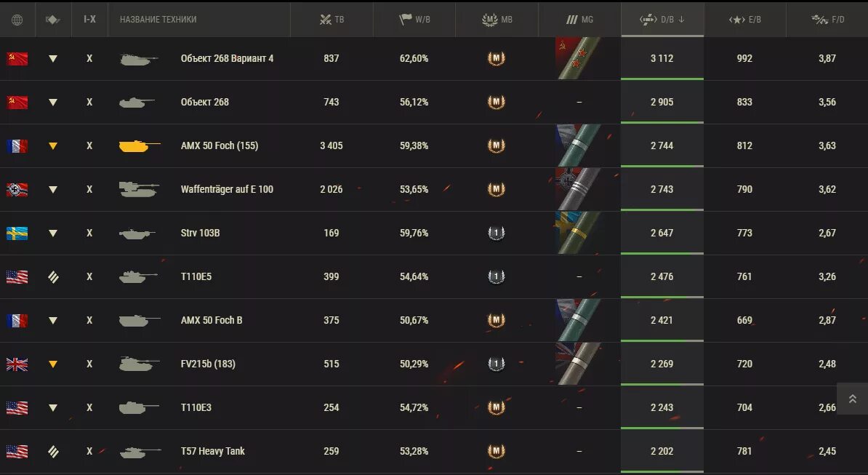Click first class badge for Strv 103B
This screenshot has height=475, width=868.
(496, 233)
